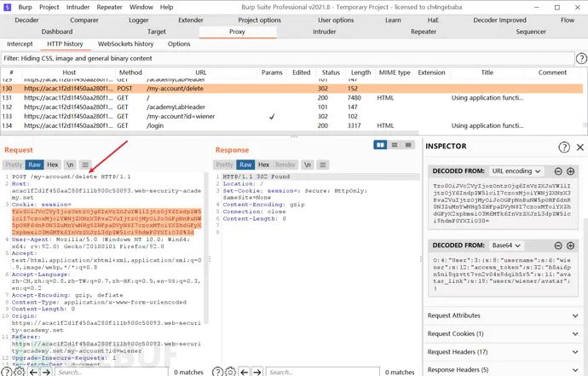588x376 pixels.
Task: Select tabbed layout view
Action: tap(408, 145)
